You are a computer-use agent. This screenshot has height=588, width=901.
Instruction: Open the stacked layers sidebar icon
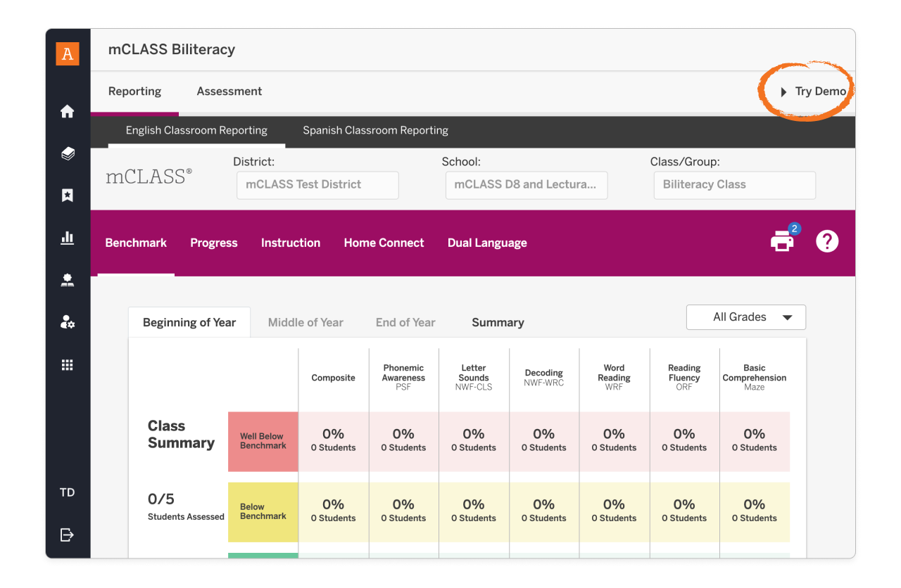tap(68, 153)
